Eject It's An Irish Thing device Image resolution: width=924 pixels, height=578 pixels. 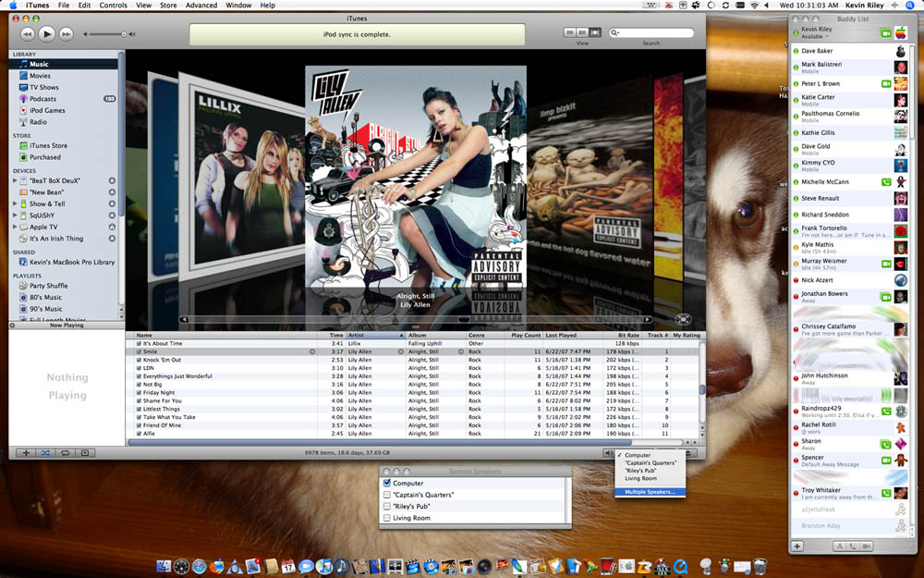click(112, 239)
